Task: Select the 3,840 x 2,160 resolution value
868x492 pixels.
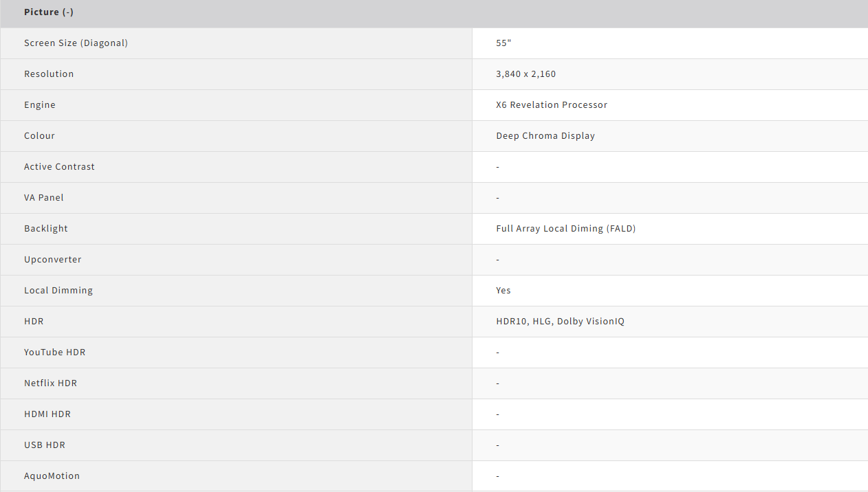Action: [x=525, y=74]
